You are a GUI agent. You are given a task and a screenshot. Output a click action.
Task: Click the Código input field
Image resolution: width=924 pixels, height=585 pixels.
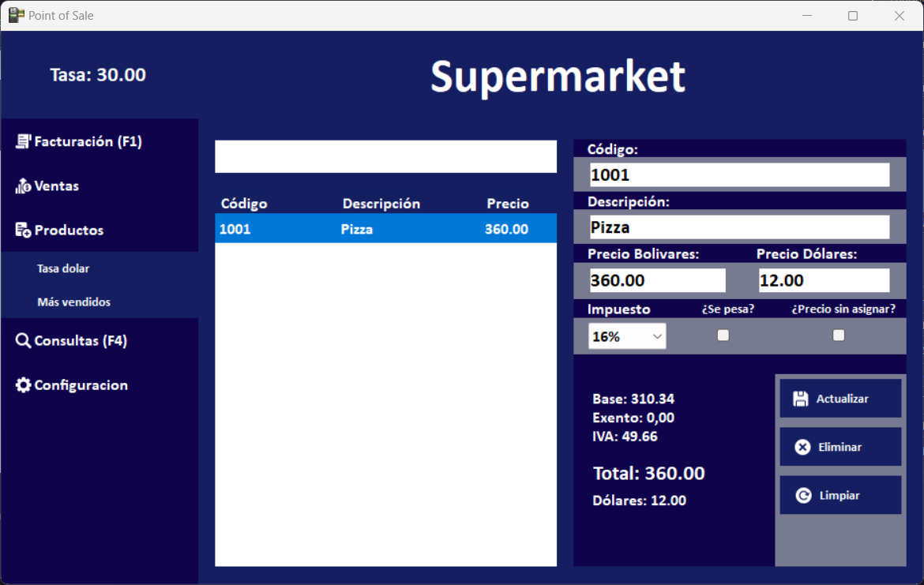tap(739, 174)
